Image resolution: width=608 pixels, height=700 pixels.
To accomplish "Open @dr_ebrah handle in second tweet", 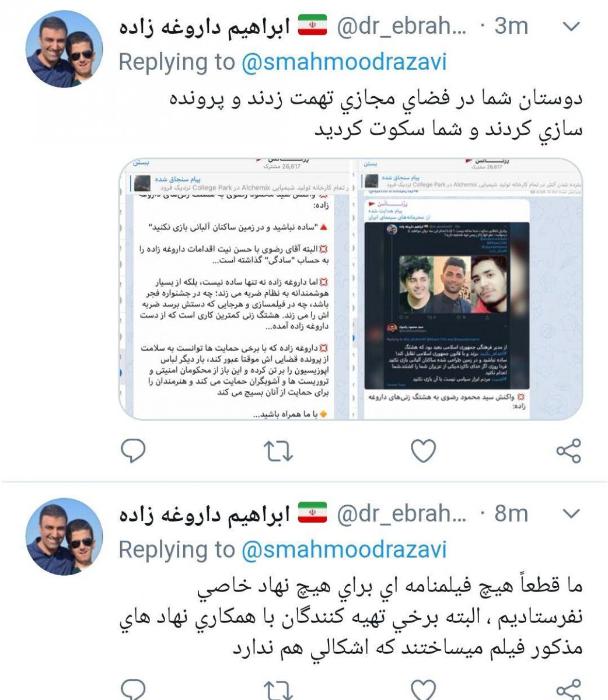I will 402,514.
